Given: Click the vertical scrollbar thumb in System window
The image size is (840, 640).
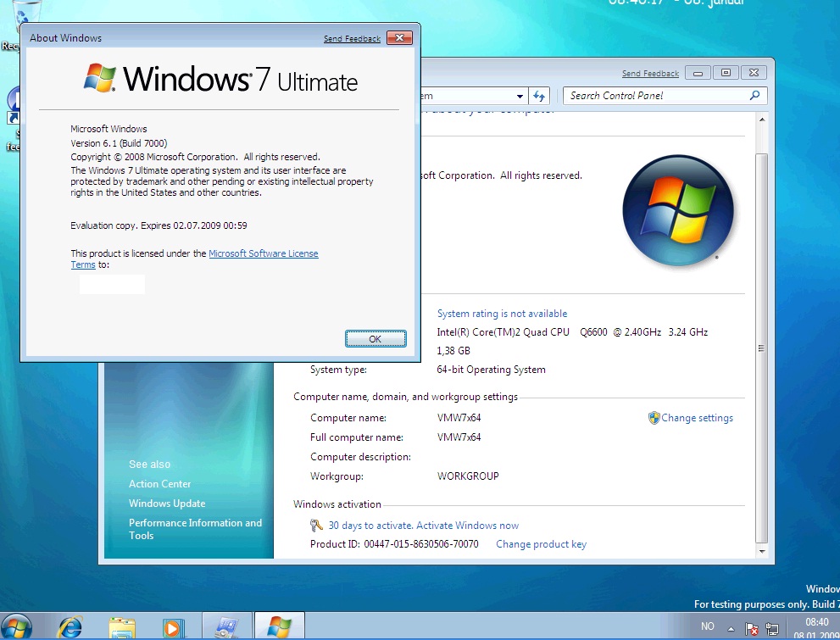Looking at the screenshot, I should tap(762, 348).
